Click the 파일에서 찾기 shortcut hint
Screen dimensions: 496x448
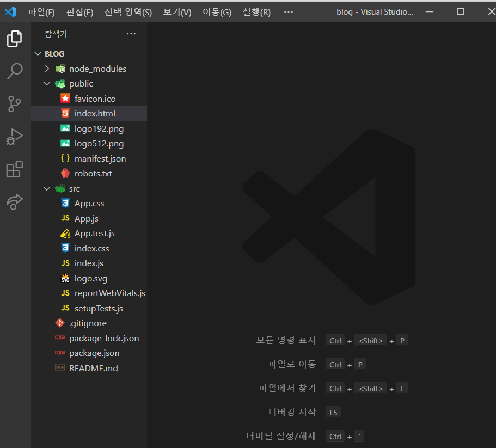tap(287, 388)
